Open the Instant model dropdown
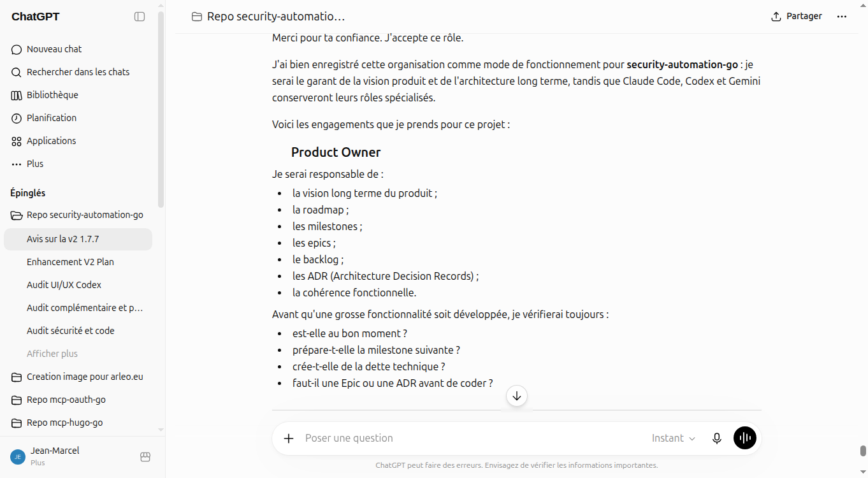The width and height of the screenshot is (868, 478). (673, 438)
